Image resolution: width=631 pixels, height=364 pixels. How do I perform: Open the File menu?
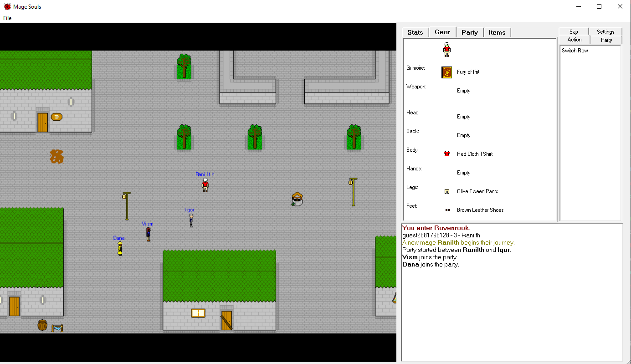click(x=7, y=18)
